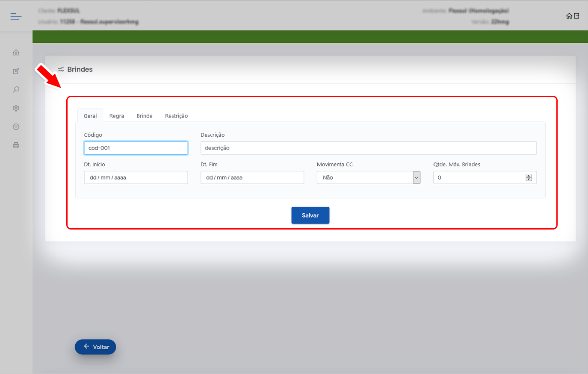Click the edit pencil icon in the sidebar
The image size is (588, 374).
16,71
